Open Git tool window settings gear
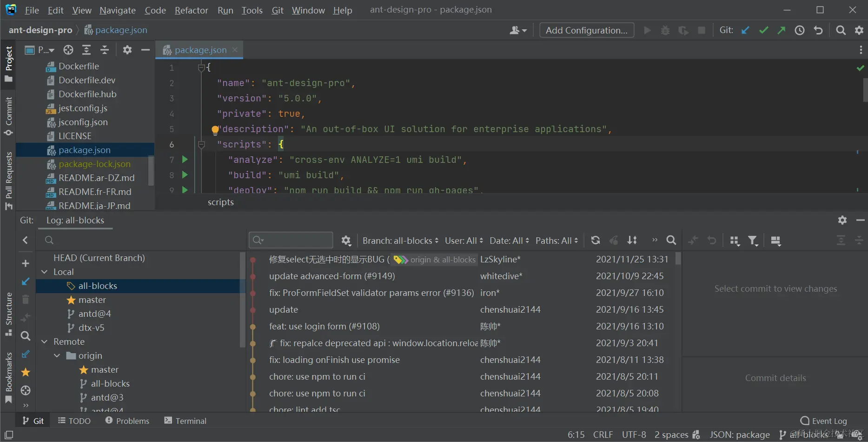This screenshot has height=442, width=868. [842, 220]
